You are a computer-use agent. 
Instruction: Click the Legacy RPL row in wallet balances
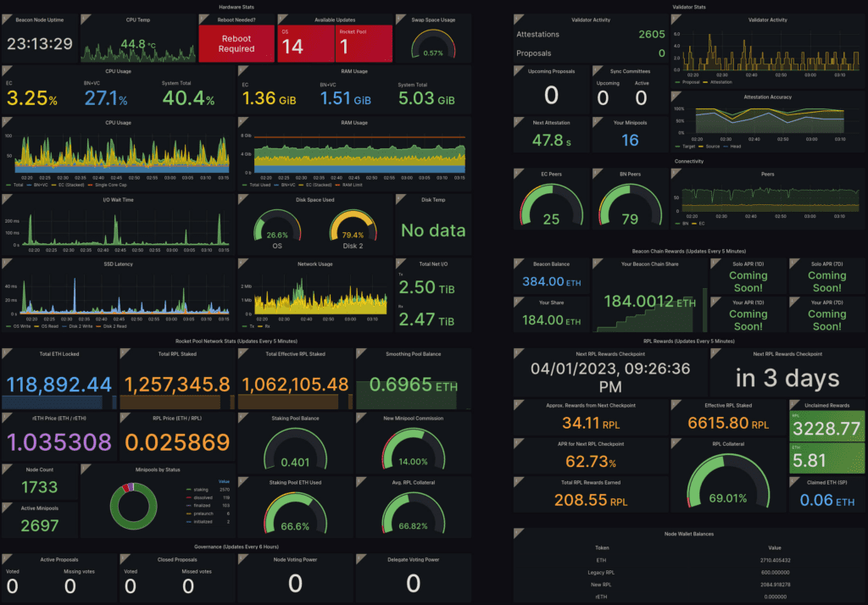click(688, 572)
